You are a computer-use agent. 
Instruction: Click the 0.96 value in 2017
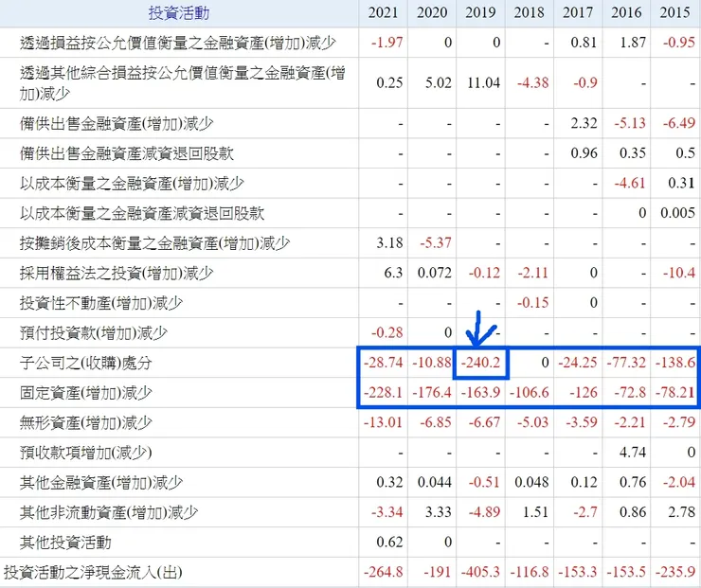pos(584,153)
